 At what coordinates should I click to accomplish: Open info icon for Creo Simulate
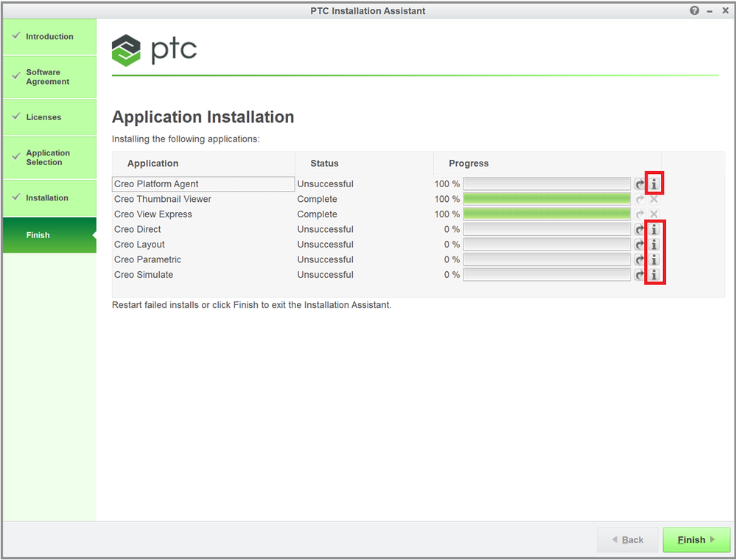(x=654, y=275)
